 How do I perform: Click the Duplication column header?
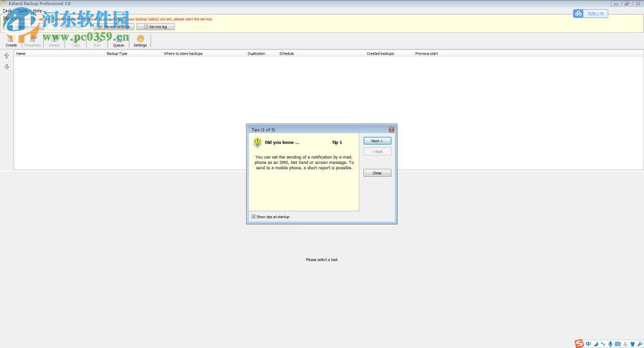tap(261, 53)
